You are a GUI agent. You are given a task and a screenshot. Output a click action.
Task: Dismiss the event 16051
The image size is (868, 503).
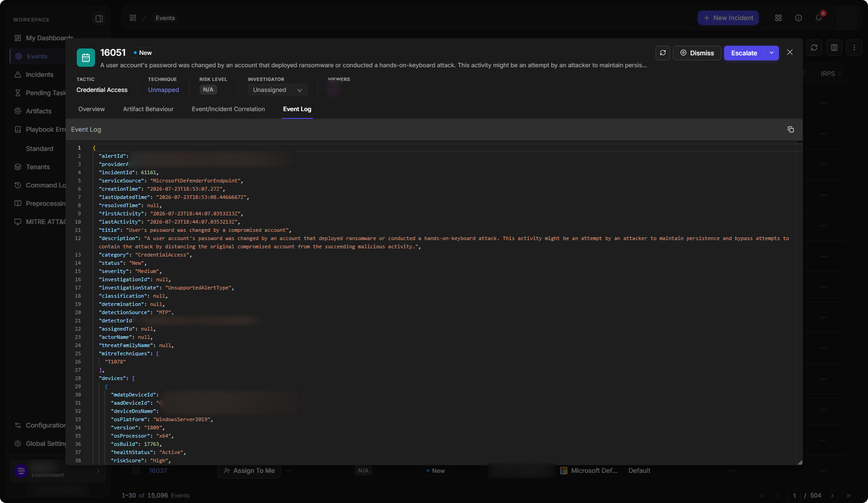point(697,53)
